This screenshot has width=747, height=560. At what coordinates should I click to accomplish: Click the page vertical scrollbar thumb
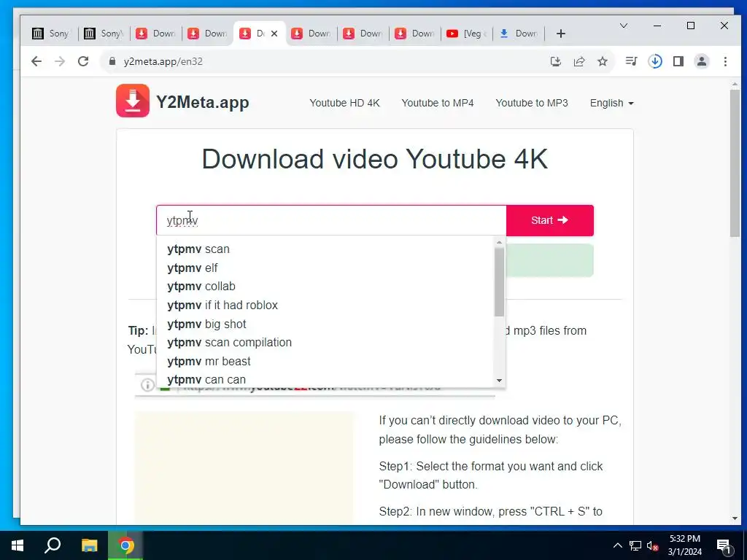[x=735, y=163]
